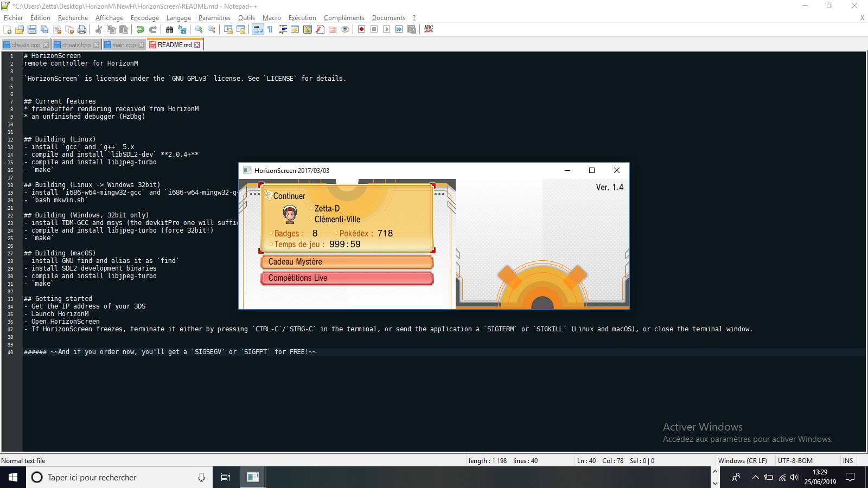This screenshot has height=488, width=868.
Task: Click the Ln : 40 status bar entry
Action: 586,461
